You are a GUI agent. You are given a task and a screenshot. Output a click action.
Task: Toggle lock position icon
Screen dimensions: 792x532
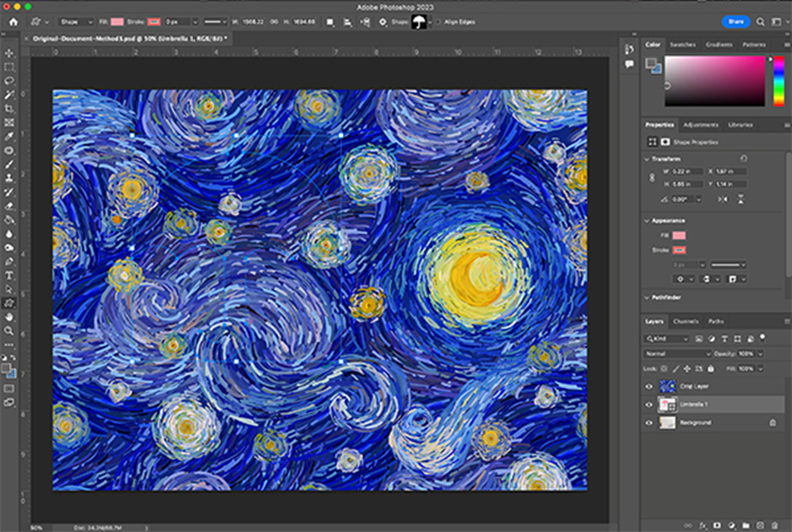[687, 369]
